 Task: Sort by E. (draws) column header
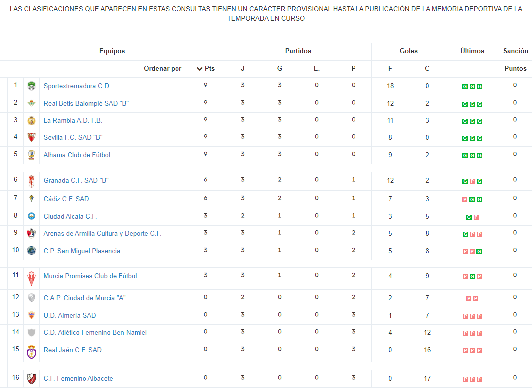tap(317, 68)
